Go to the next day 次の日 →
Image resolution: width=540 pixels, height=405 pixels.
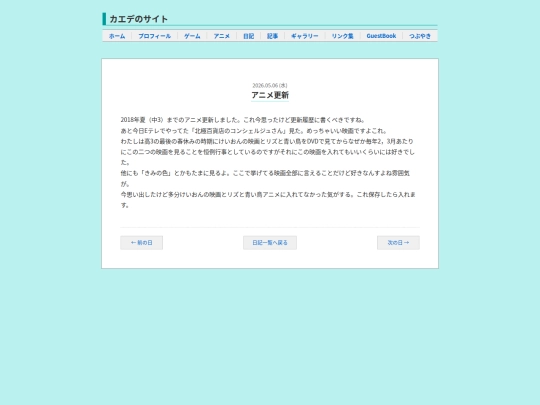point(398,243)
